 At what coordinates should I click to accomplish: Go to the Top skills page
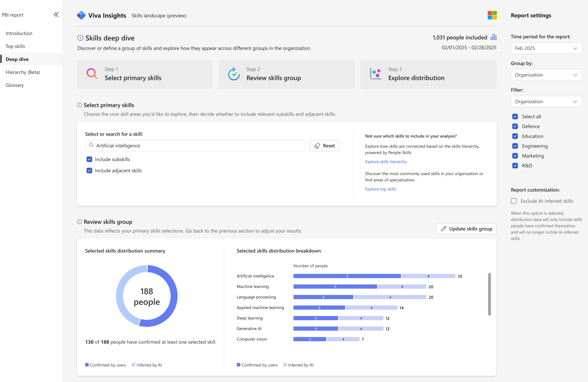(x=15, y=46)
